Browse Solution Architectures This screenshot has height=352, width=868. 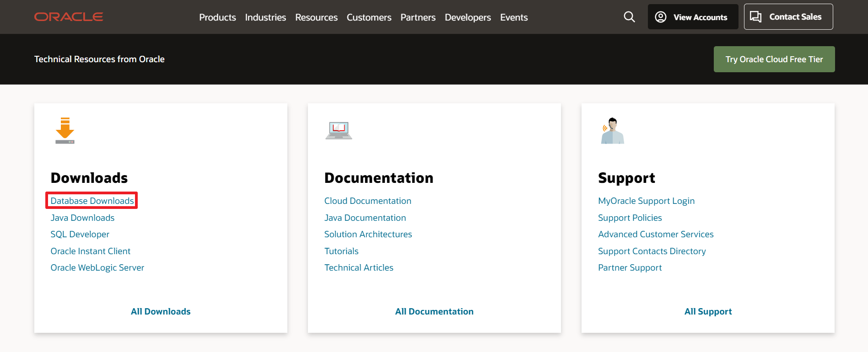click(368, 234)
